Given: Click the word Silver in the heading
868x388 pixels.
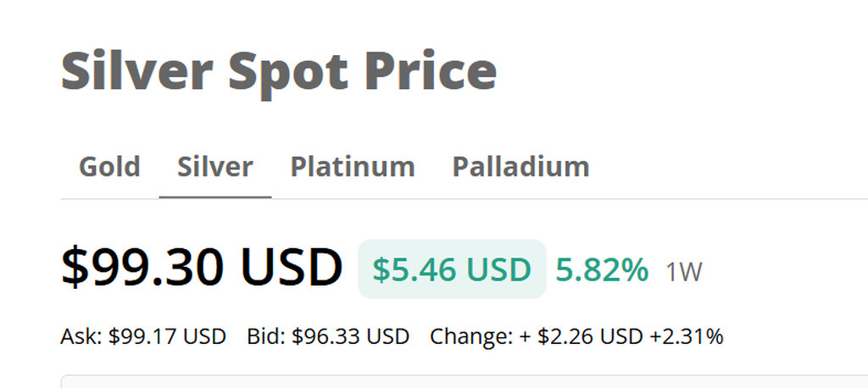Looking at the screenshot, I should point(136,70).
